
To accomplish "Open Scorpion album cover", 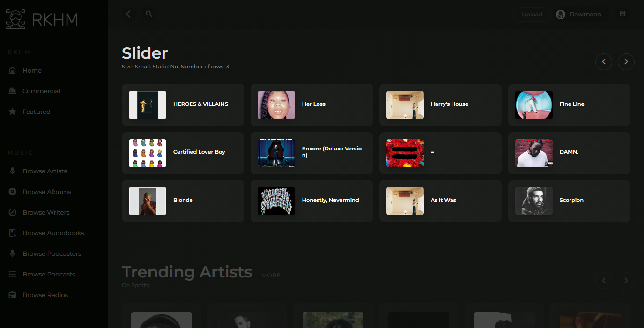I will pyautogui.click(x=534, y=201).
